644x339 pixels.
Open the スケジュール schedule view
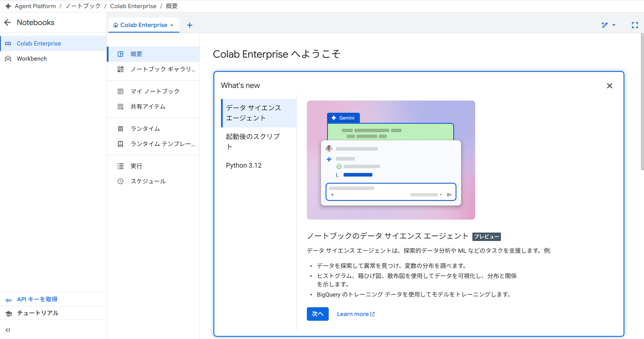(x=148, y=181)
